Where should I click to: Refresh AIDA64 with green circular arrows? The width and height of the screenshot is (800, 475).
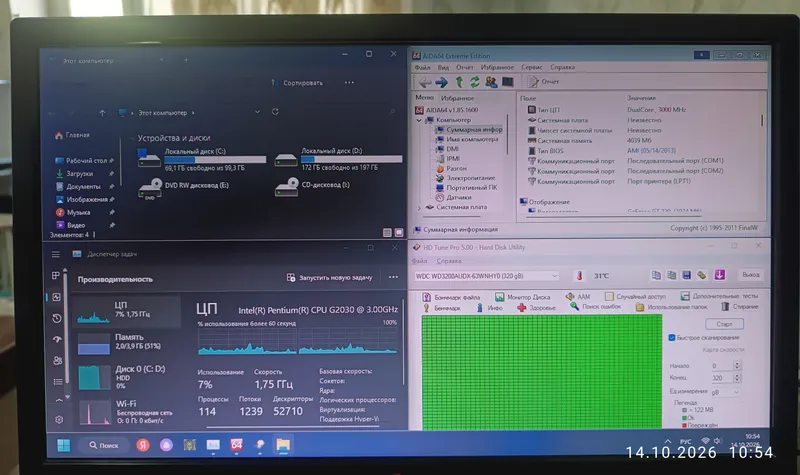coord(474,82)
